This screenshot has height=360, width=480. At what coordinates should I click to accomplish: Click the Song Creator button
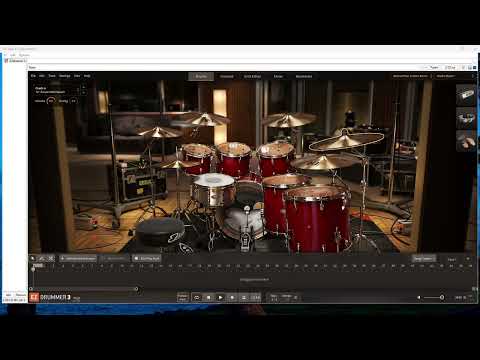point(423,259)
